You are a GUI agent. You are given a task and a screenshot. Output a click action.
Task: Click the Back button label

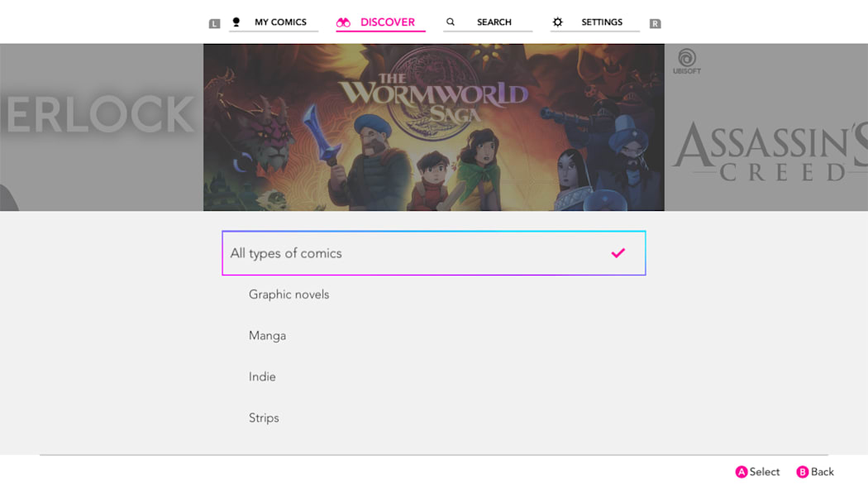click(x=822, y=472)
